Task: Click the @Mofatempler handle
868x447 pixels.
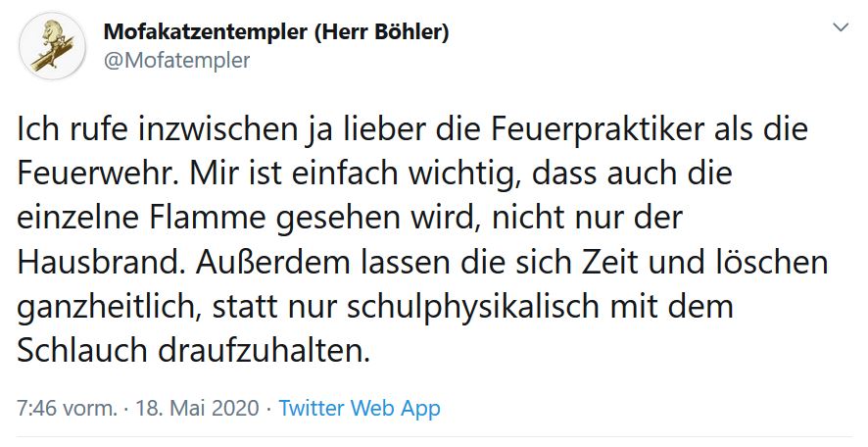Action: pyautogui.click(x=176, y=61)
